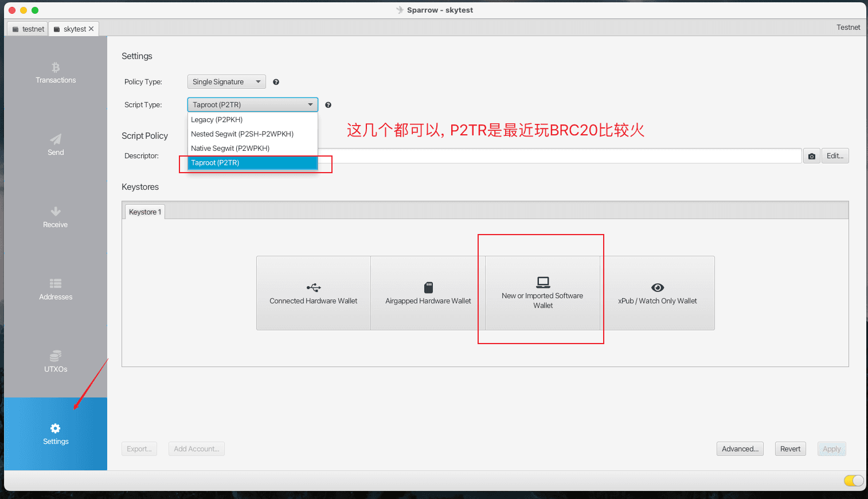Expand the Policy Type Single Signature dropdown
This screenshot has height=499, width=868.
coord(226,82)
